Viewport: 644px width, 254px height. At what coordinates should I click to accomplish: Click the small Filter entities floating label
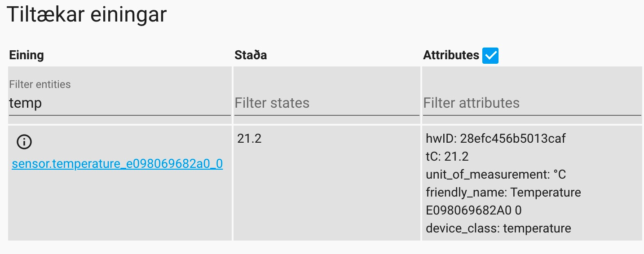click(x=40, y=84)
